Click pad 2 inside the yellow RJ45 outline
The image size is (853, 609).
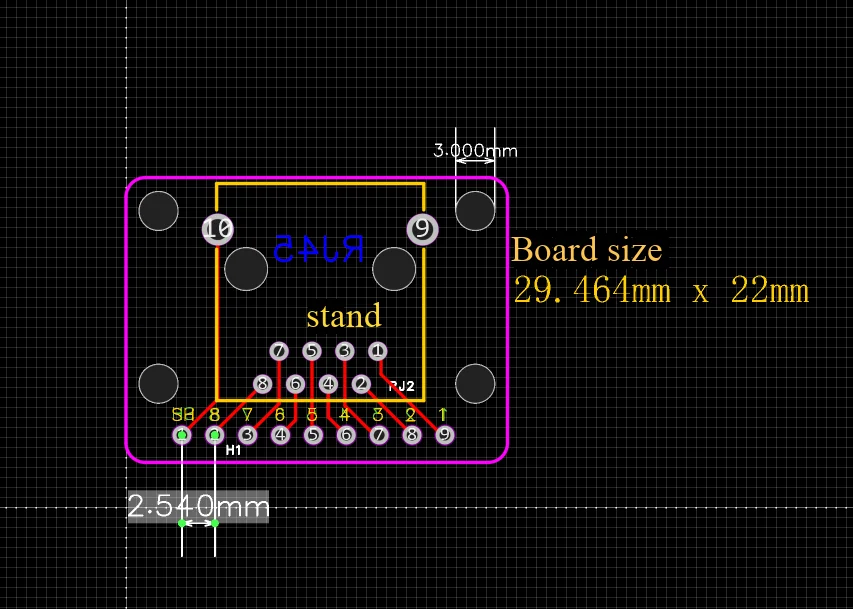361,384
